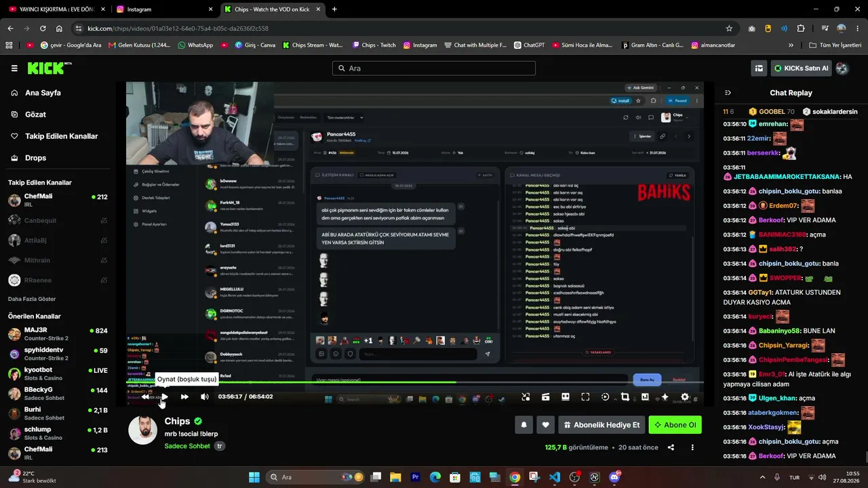868x488 pixels.
Task: Click the green 'Abone Ol' button
Action: 675,425
